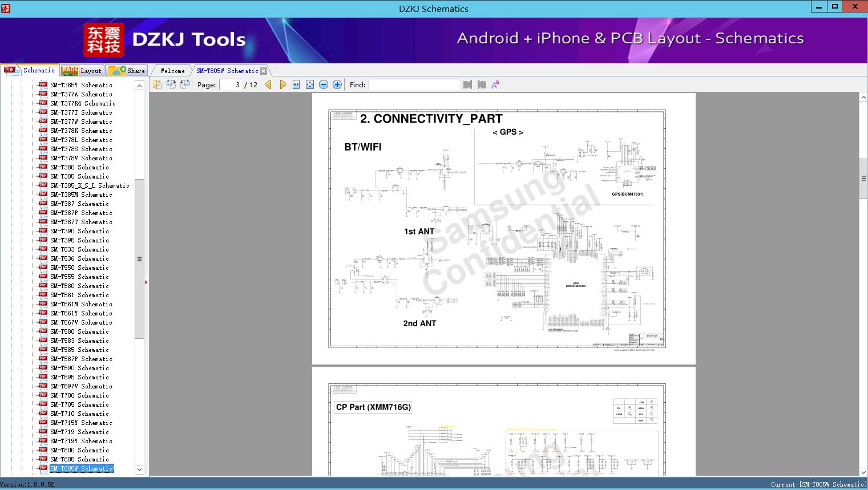Zoom out of the schematic

click(x=324, y=84)
